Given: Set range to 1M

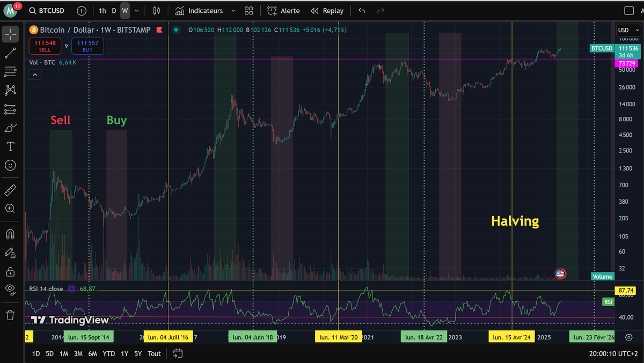Looking at the screenshot, I should click(64, 353).
